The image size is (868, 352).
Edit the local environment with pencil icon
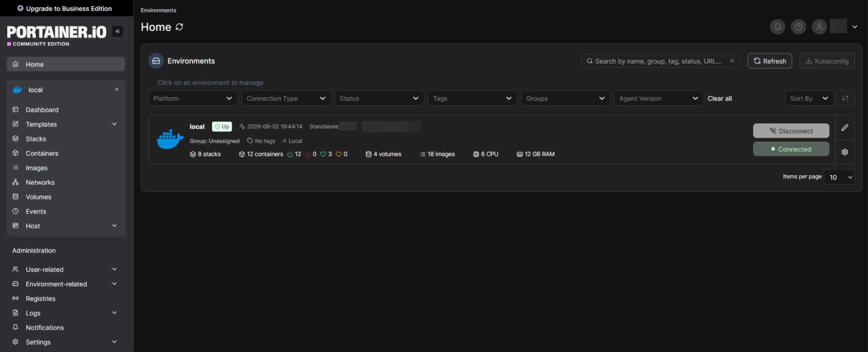(x=845, y=127)
